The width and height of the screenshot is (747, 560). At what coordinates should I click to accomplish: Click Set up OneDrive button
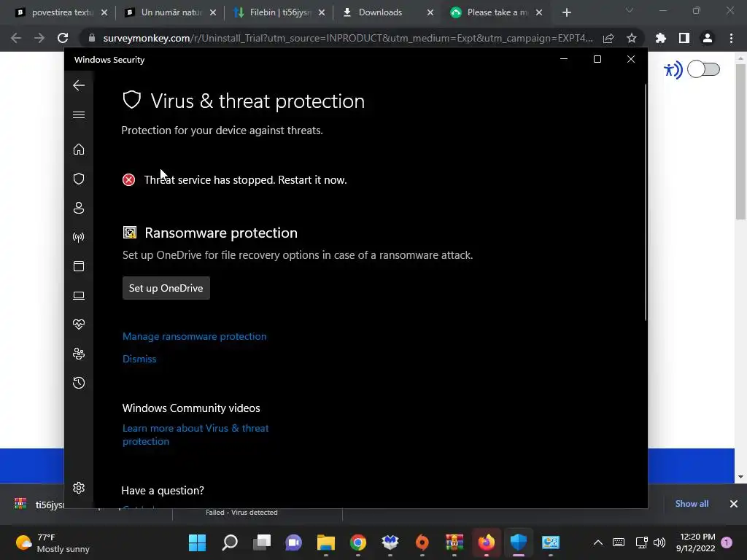(x=166, y=288)
